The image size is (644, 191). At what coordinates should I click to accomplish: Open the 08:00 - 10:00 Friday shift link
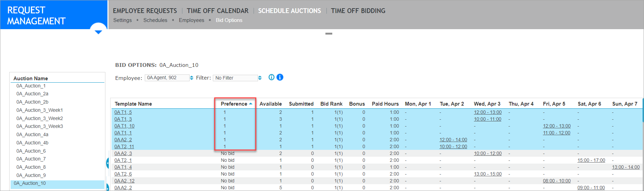pyautogui.click(x=557, y=181)
